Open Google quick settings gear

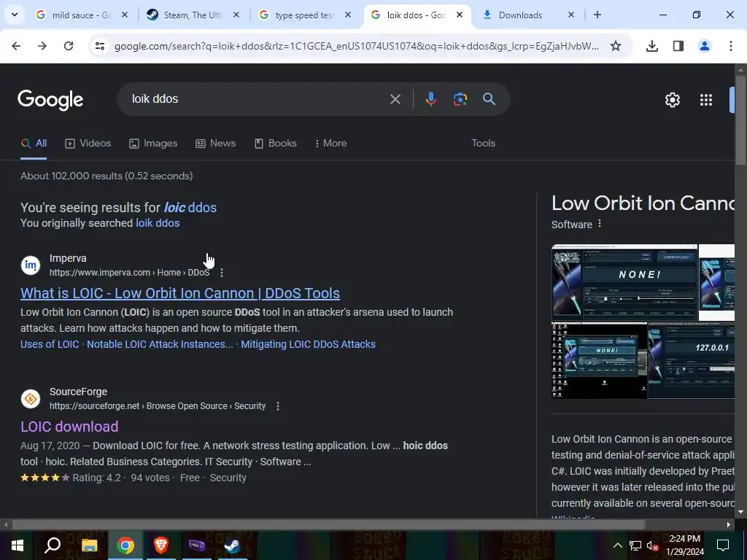coord(672,100)
